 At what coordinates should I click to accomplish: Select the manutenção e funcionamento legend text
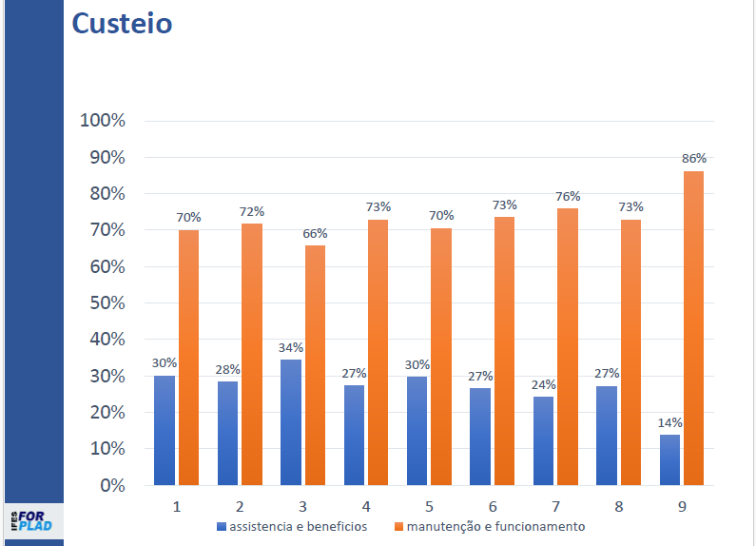point(495,527)
